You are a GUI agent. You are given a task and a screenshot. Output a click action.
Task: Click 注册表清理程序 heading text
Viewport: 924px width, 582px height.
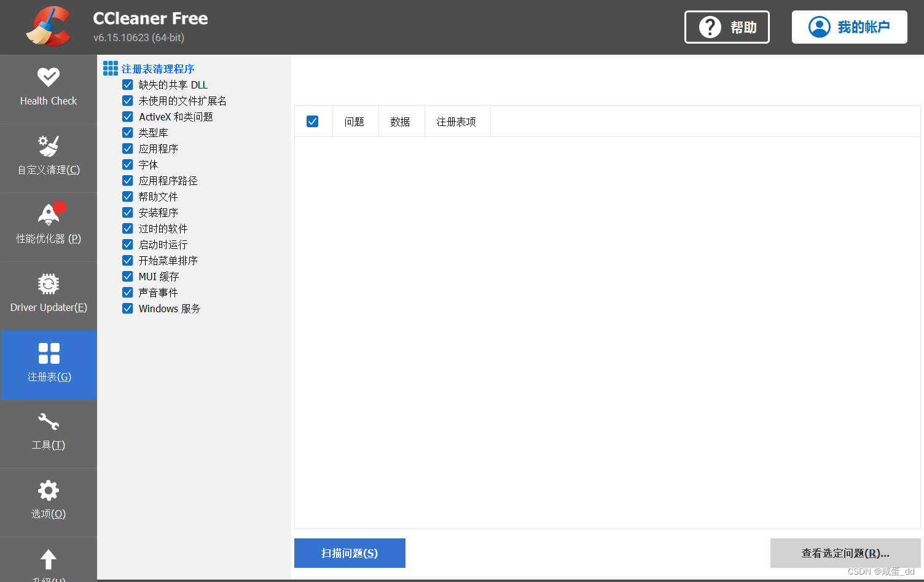coord(158,69)
